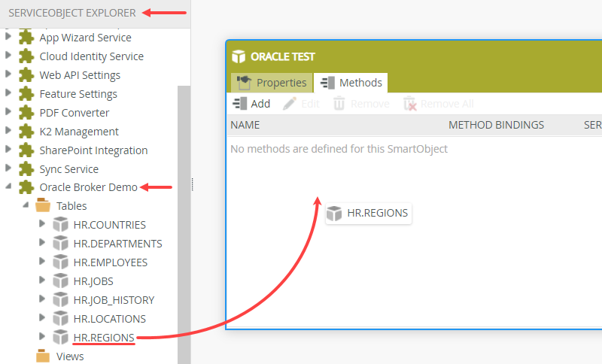Click the Edit pencil toolbar icon

coord(290,104)
